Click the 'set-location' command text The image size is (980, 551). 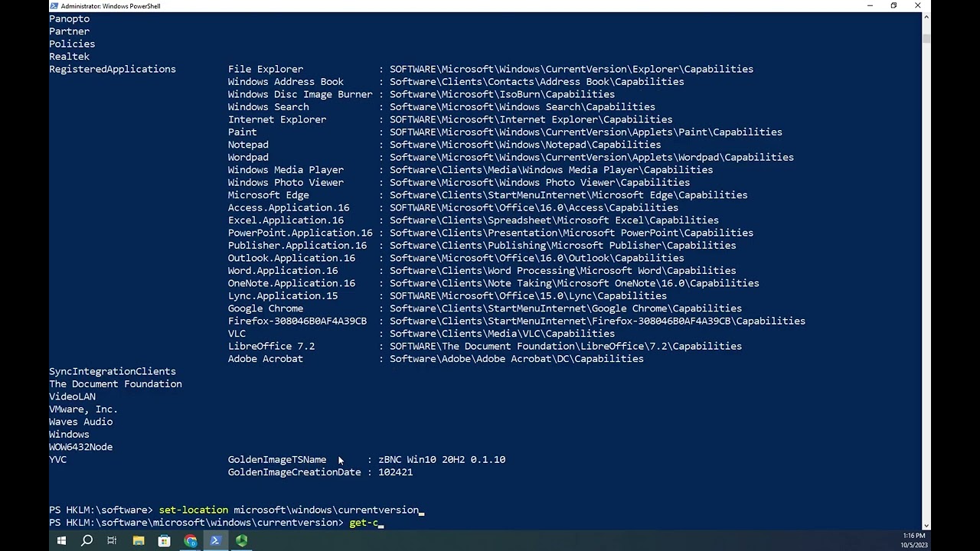[x=194, y=510]
